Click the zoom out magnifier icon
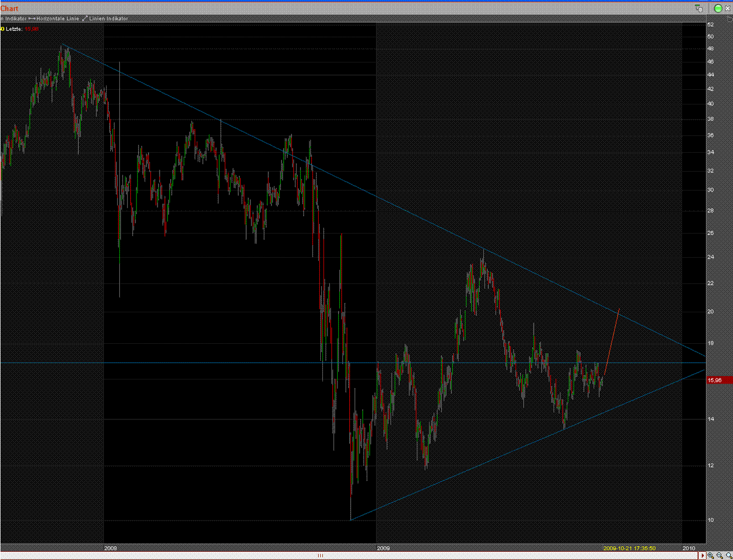The height and width of the screenshot is (560, 733). (x=719, y=555)
